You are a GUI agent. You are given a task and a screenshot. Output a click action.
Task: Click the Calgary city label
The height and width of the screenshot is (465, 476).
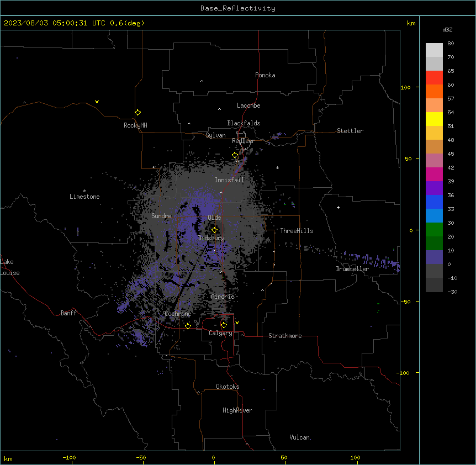coord(220,333)
